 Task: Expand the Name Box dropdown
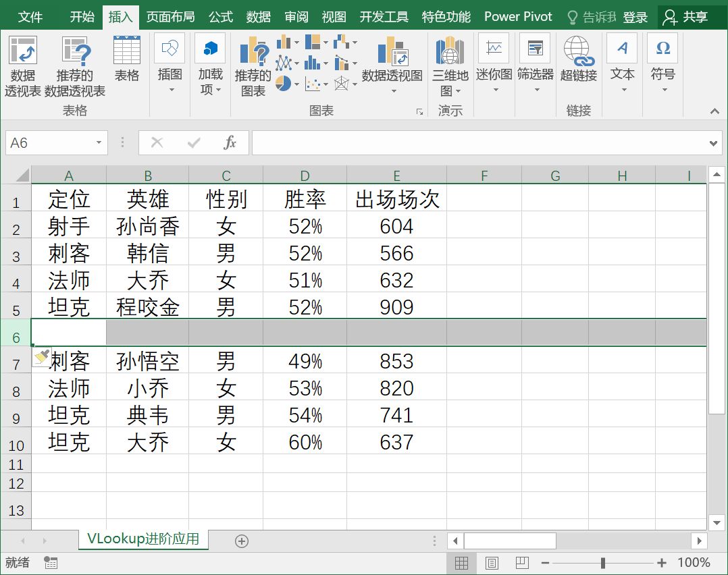(99, 142)
